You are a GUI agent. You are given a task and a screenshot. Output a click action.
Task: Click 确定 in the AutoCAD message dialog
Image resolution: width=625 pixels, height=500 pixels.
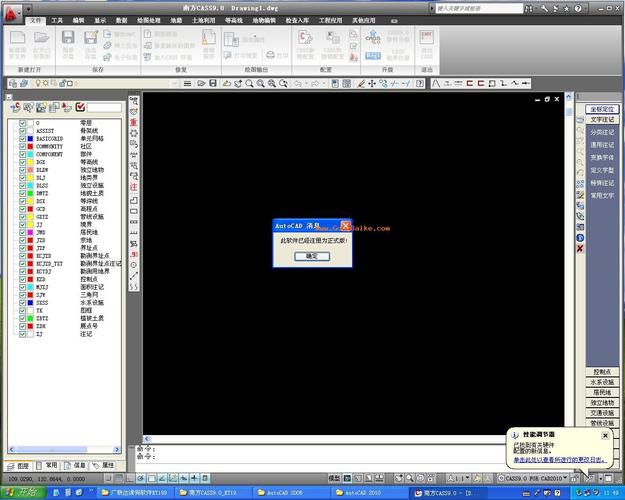tap(312, 256)
